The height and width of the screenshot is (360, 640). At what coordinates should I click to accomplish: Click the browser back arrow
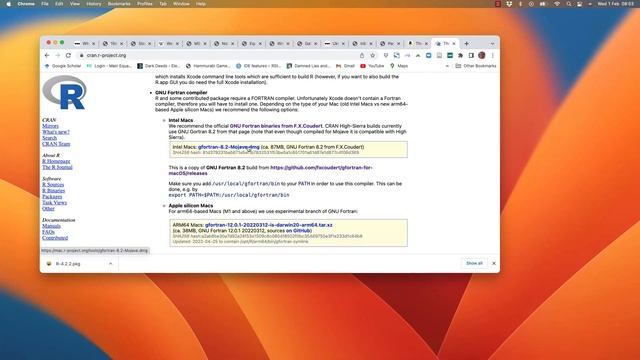pos(47,56)
